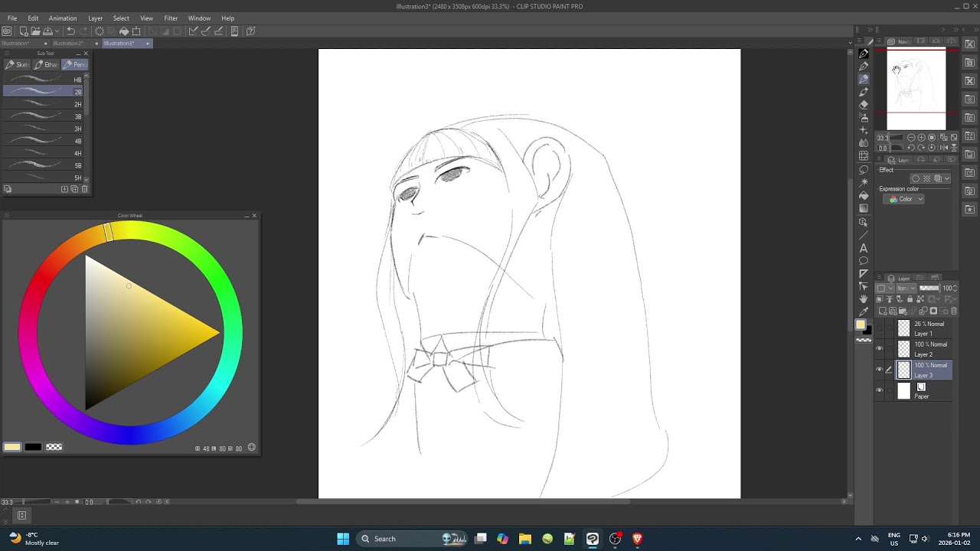Hide the Paper layer
The height and width of the screenshot is (551, 980).
(879, 390)
